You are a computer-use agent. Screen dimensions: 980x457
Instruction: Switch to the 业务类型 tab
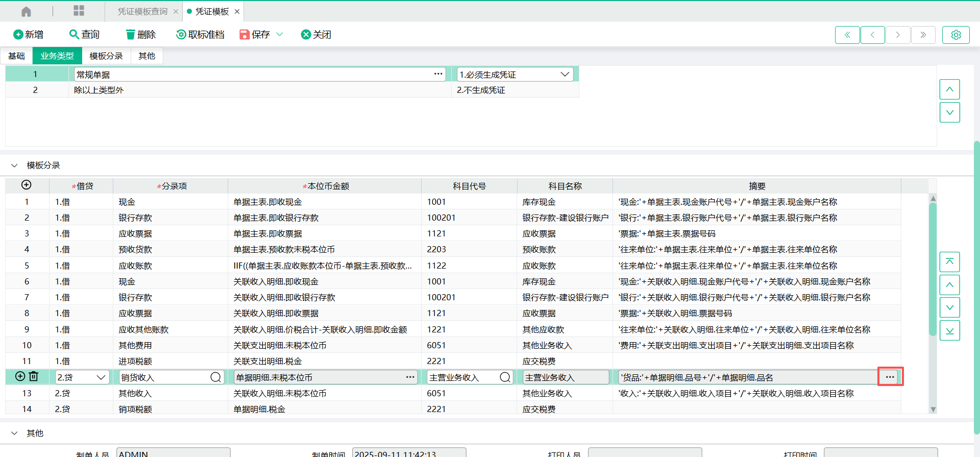tap(57, 56)
